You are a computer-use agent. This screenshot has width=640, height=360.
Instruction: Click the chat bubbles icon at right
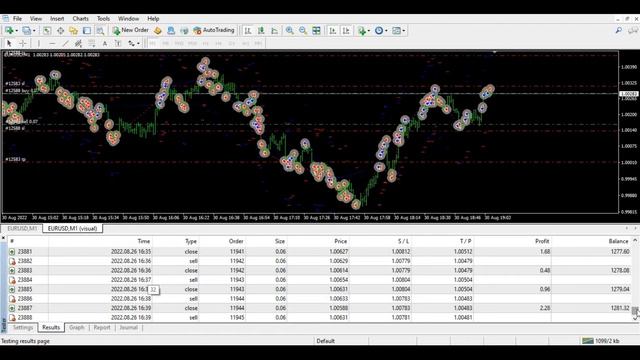coord(633,30)
